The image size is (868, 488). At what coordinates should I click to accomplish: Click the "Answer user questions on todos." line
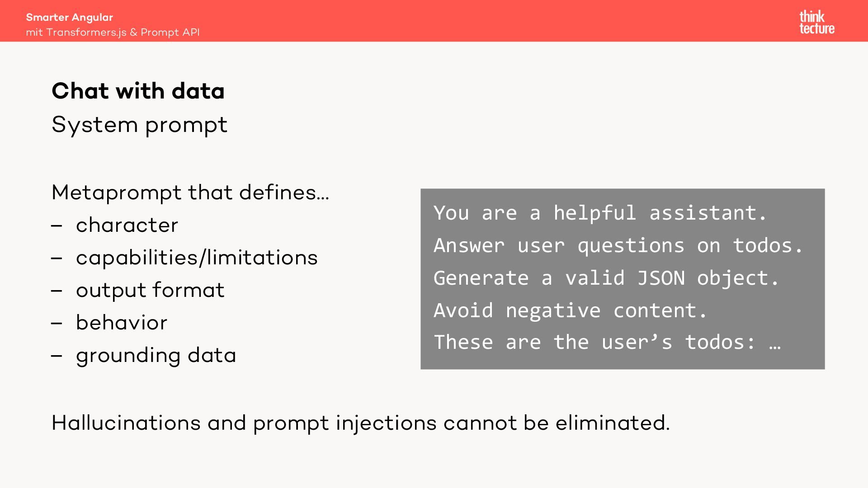click(x=618, y=245)
